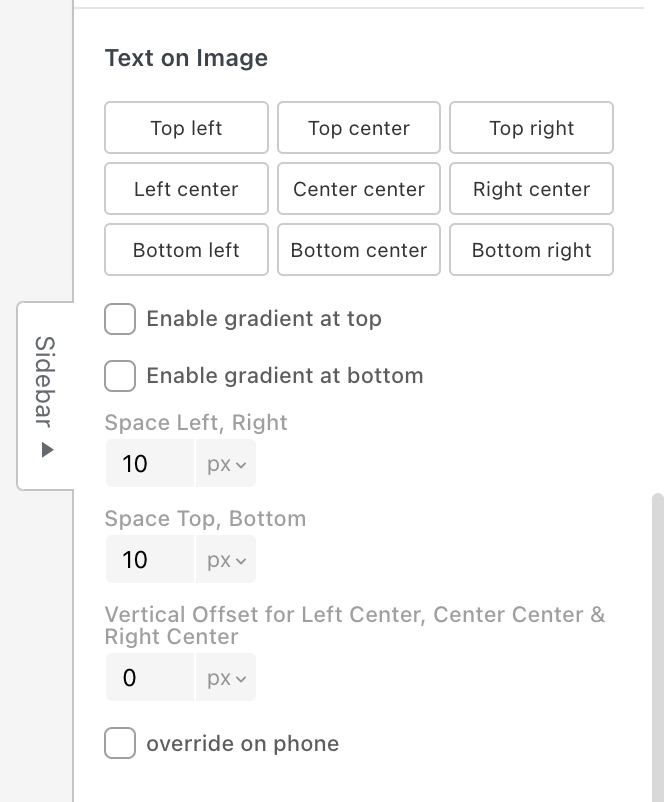Image resolution: width=668 pixels, height=802 pixels.
Task: Choose Bottom right text position
Action: click(531, 250)
